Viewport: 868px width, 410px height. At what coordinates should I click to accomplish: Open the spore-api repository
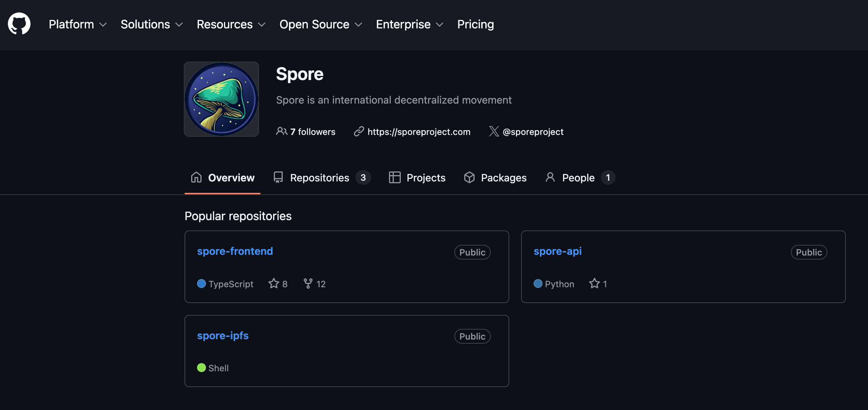(x=557, y=251)
